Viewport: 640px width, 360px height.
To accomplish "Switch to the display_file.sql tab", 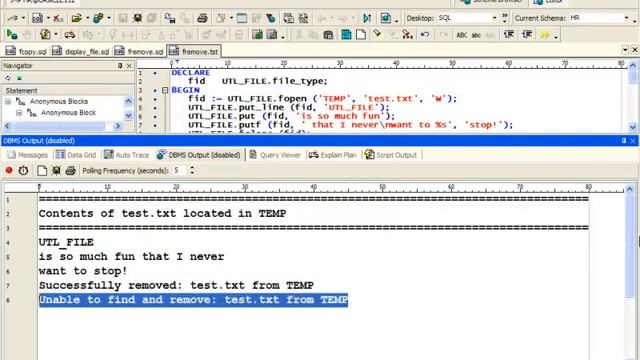I will pos(80,51).
